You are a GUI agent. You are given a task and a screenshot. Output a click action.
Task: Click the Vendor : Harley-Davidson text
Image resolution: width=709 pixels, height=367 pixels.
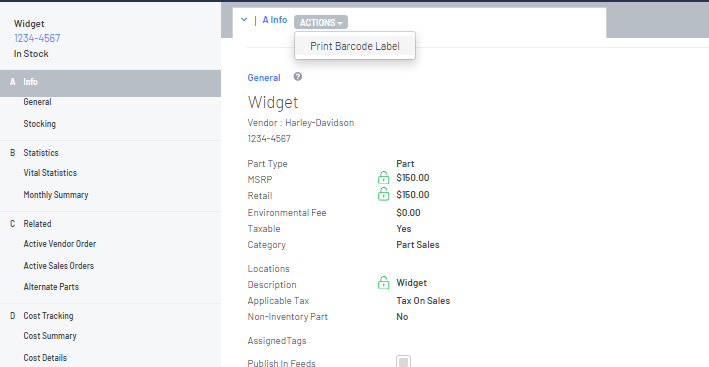pos(301,122)
